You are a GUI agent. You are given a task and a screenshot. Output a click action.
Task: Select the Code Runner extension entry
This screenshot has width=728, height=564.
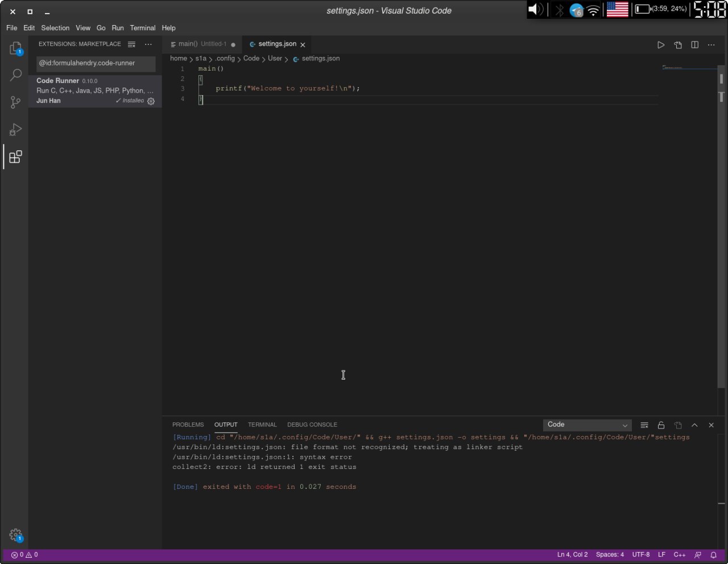click(x=95, y=90)
